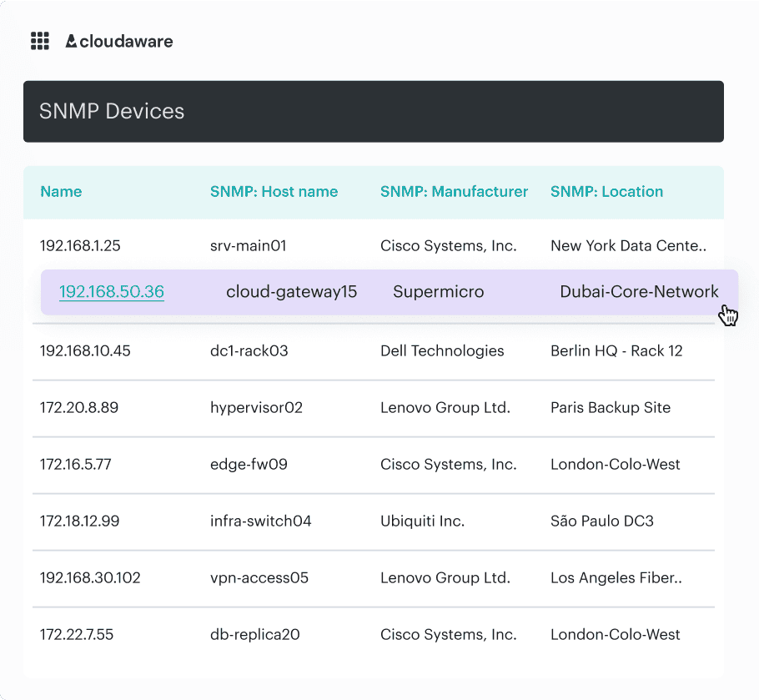Open the 192.168.50.36 device link

(x=111, y=291)
